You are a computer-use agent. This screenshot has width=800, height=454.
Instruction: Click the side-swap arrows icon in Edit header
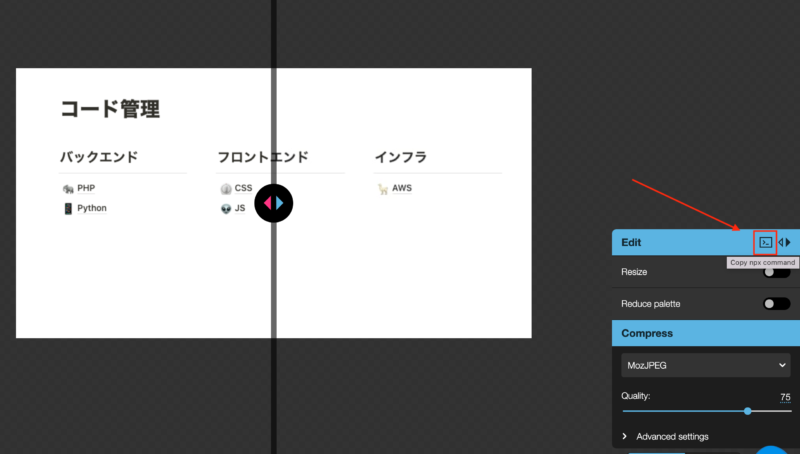(x=784, y=243)
